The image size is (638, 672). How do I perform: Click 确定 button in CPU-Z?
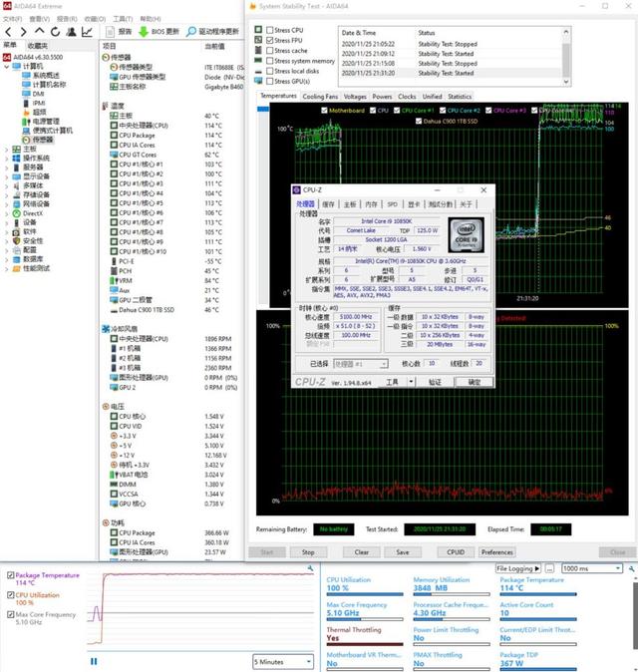[474, 382]
